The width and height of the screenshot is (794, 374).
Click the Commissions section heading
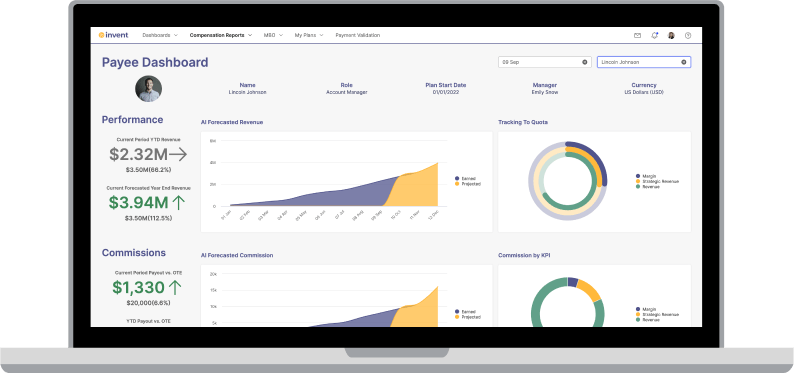point(134,253)
